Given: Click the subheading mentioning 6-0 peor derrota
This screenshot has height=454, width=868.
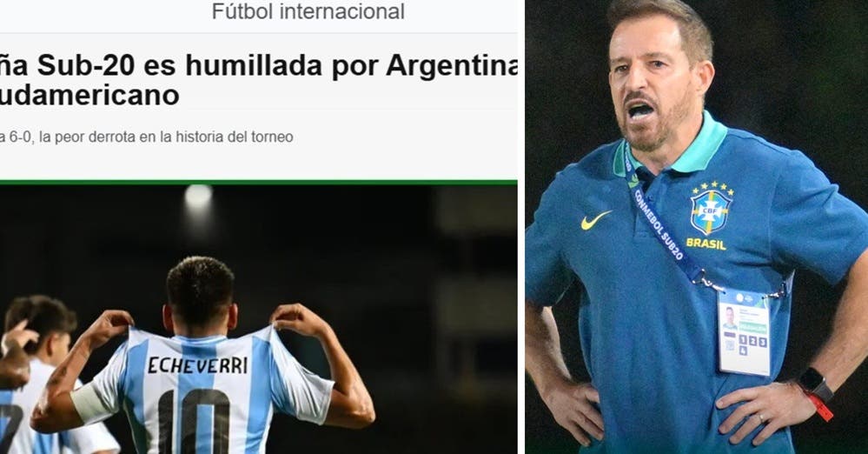Looking at the screenshot, I should click(x=147, y=137).
